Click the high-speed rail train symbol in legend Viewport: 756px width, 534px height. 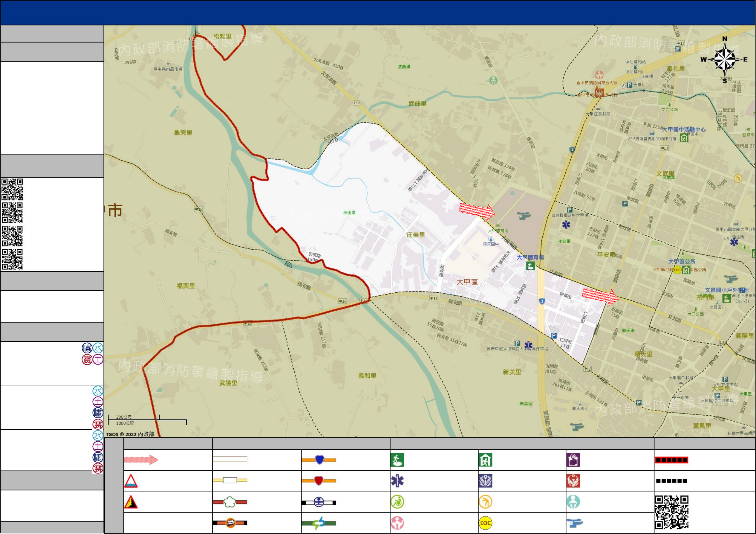(x=230, y=523)
